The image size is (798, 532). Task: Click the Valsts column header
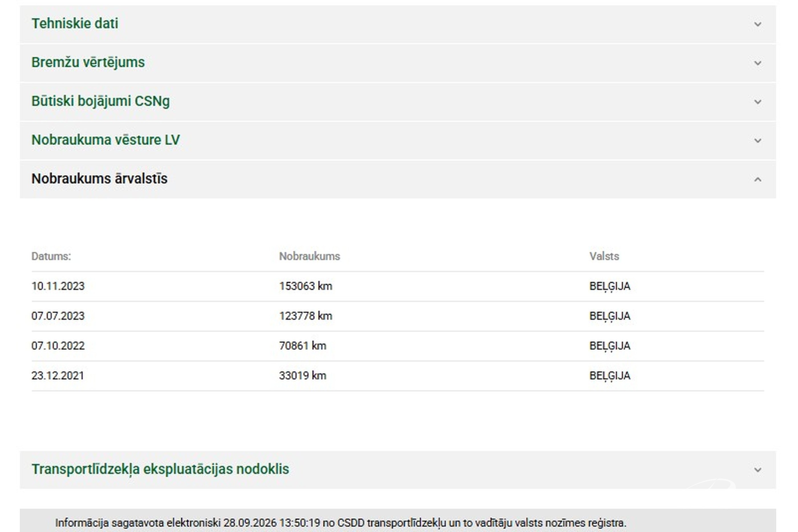[x=604, y=256]
